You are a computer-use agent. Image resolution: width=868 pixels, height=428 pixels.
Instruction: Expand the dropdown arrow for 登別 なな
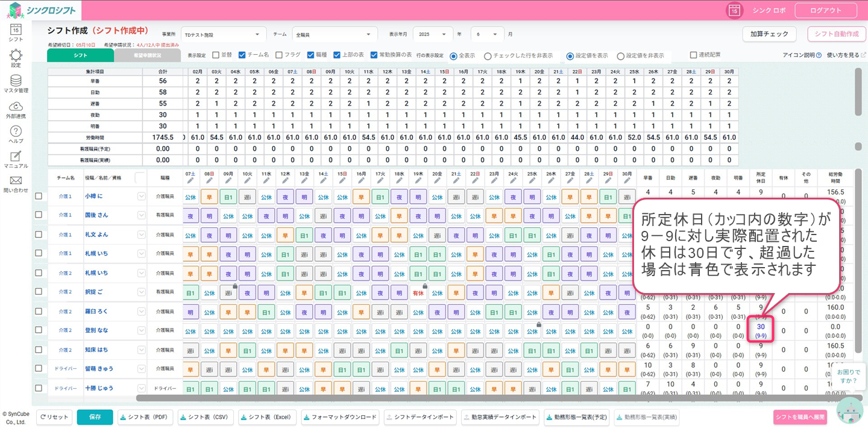pos(142,330)
